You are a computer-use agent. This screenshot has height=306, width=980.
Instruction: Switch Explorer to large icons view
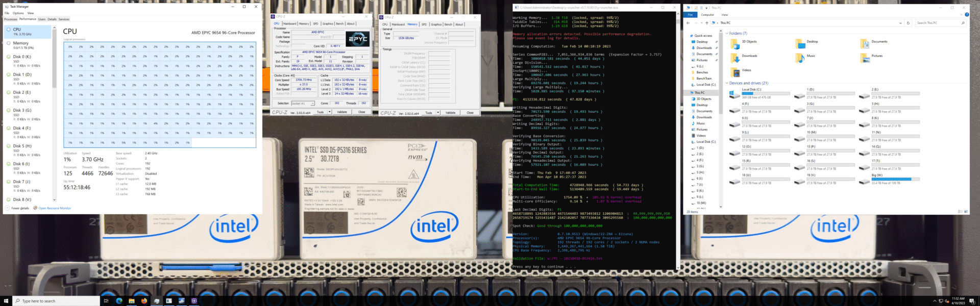click(966, 212)
